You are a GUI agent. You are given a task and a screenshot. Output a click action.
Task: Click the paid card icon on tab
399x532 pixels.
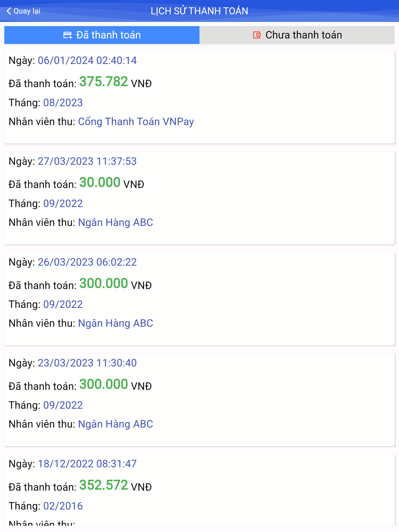67,35
